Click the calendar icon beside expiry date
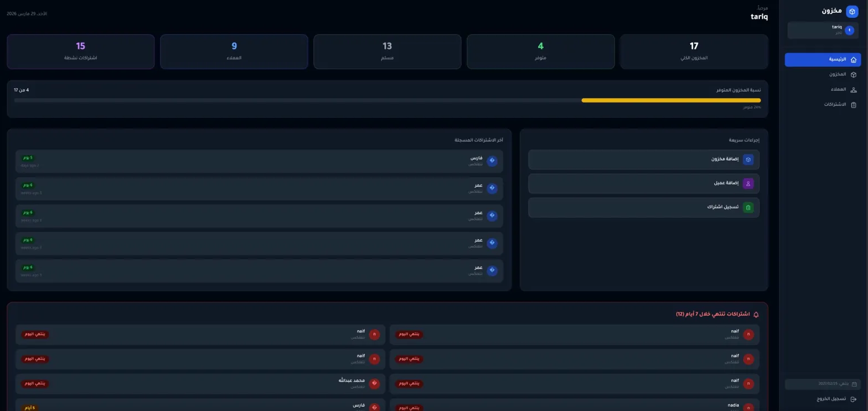868x411 pixels. (x=854, y=384)
